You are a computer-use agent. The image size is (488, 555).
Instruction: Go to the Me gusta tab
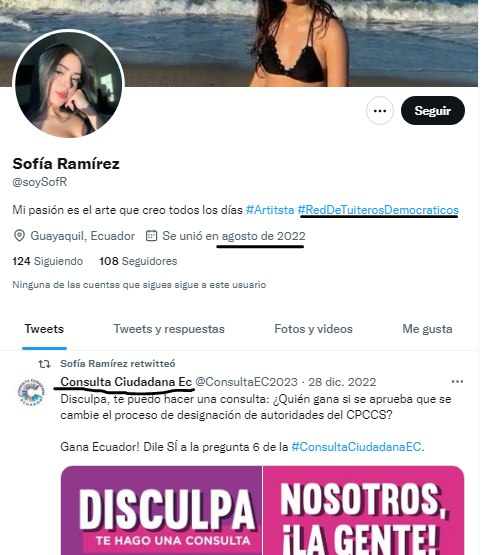click(427, 329)
